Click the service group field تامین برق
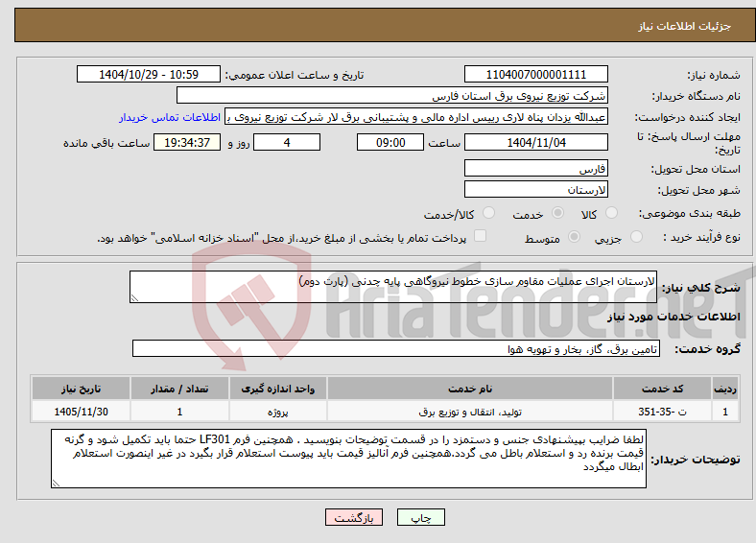Viewport: 756px width, 543px height. tap(396, 348)
